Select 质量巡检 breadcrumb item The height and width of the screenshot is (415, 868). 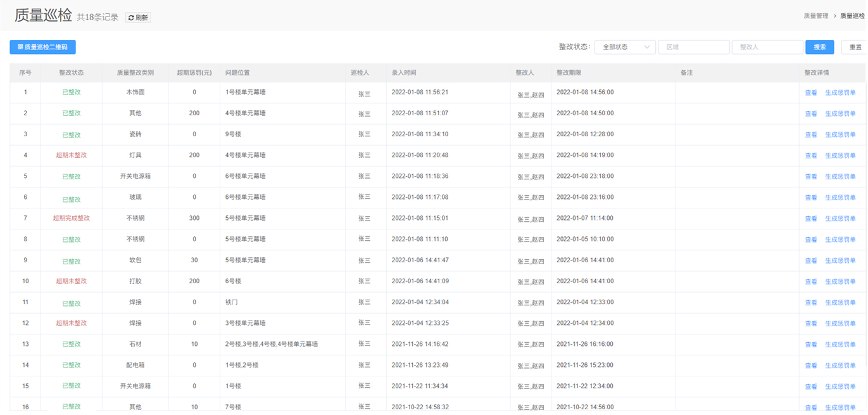(x=852, y=16)
